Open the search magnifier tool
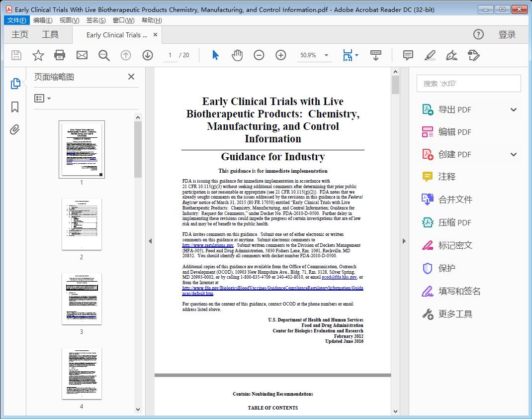The height and width of the screenshot is (419, 532). 104,55
